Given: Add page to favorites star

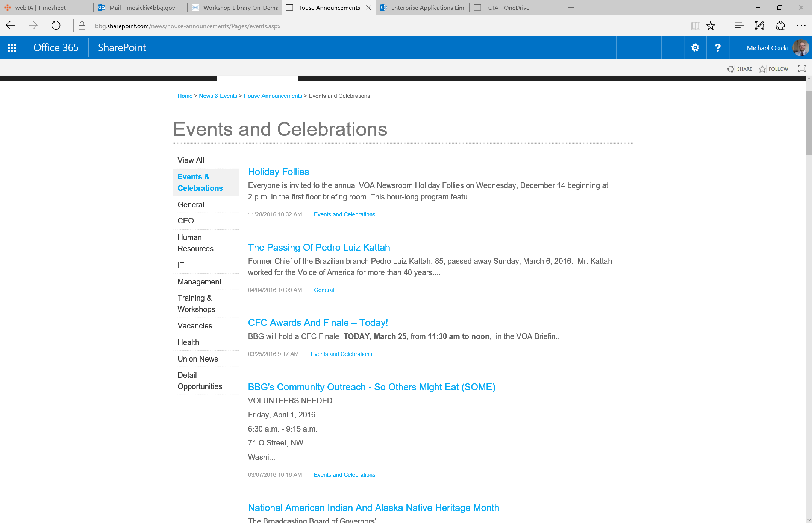Looking at the screenshot, I should [x=710, y=26].
